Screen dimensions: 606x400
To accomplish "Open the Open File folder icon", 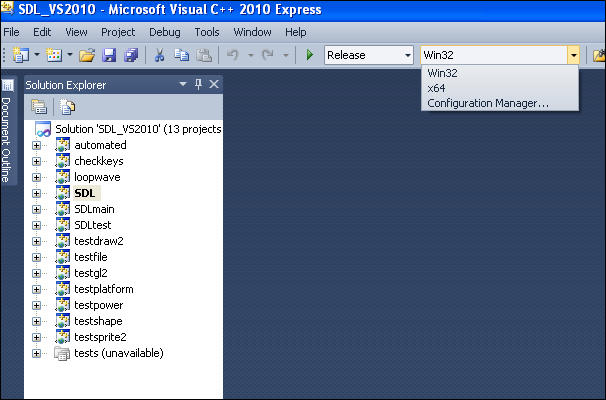I will [x=87, y=55].
